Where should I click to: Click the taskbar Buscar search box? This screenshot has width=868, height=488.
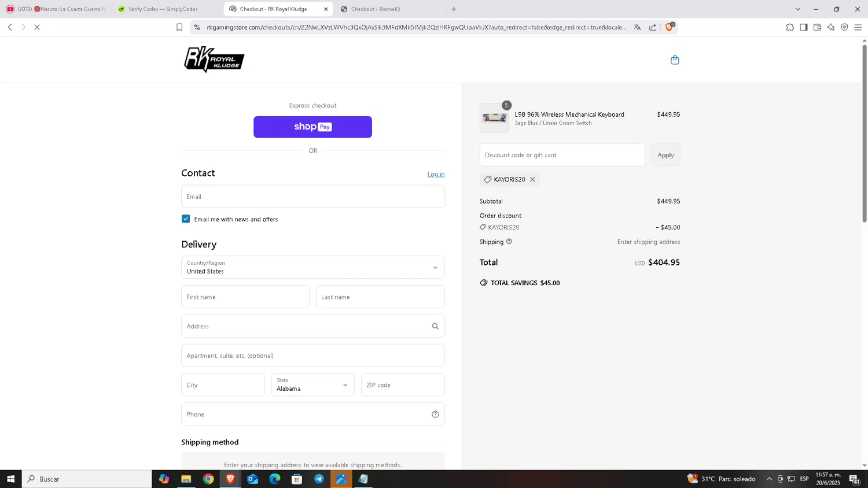[87, 479]
